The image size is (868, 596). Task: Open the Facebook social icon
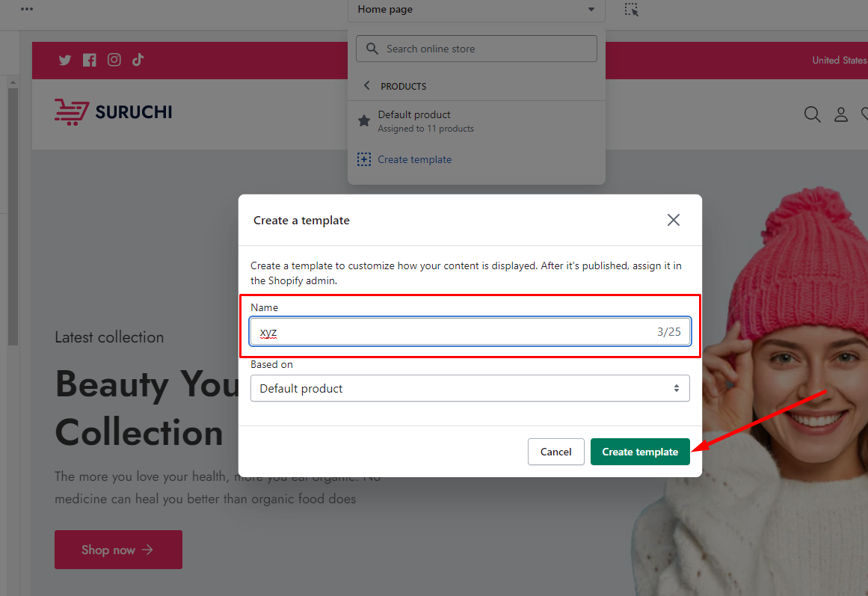coord(89,60)
